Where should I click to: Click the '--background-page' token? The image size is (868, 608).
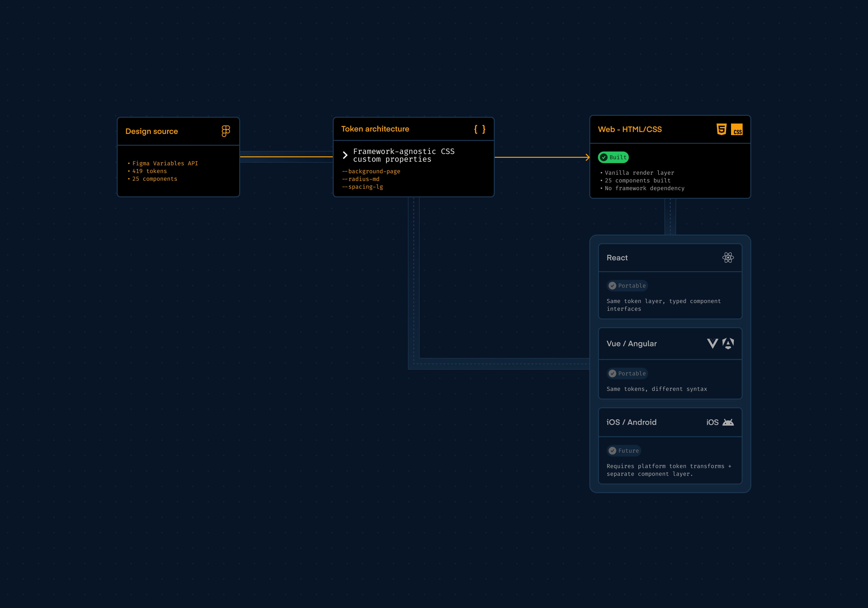pyautogui.click(x=371, y=171)
